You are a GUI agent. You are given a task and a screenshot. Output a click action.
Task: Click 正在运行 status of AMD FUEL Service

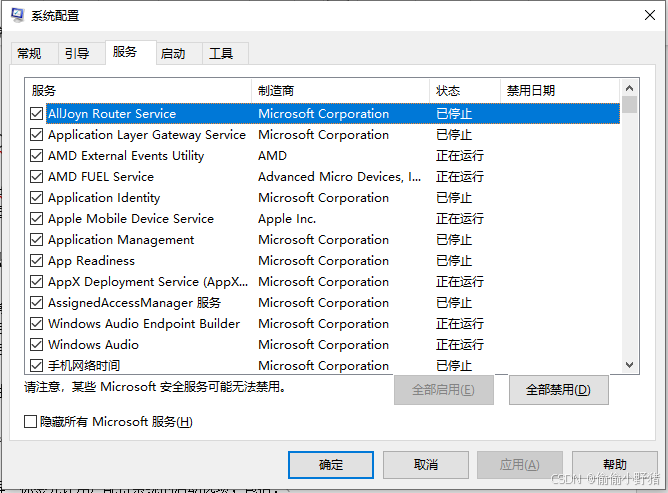pyautogui.click(x=460, y=177)
